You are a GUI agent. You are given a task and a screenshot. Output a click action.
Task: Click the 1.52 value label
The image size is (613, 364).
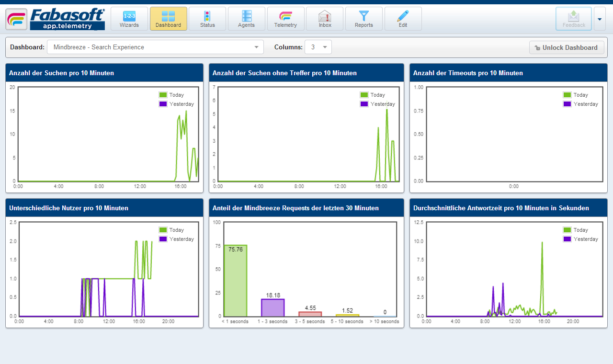tap(348, 311)
